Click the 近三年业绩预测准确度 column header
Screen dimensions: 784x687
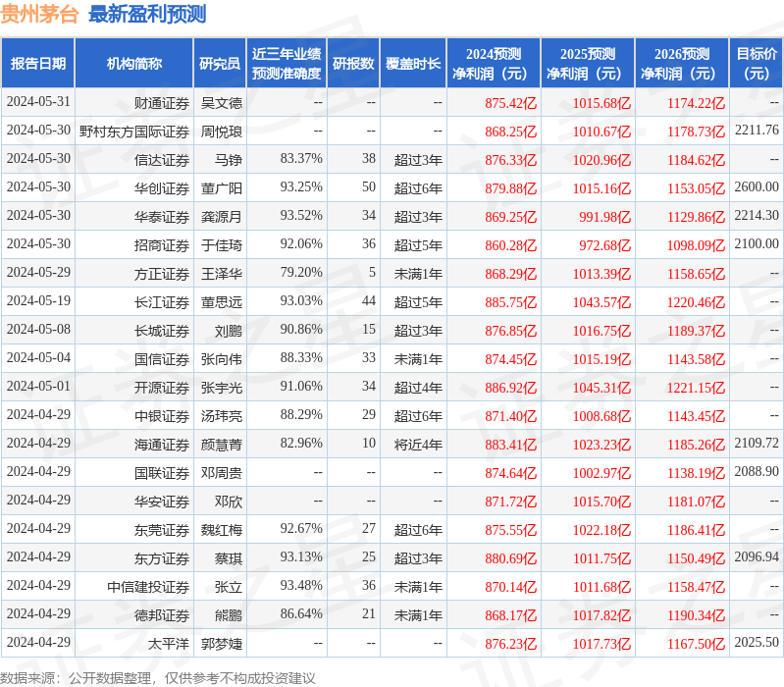tap(287, 63)
